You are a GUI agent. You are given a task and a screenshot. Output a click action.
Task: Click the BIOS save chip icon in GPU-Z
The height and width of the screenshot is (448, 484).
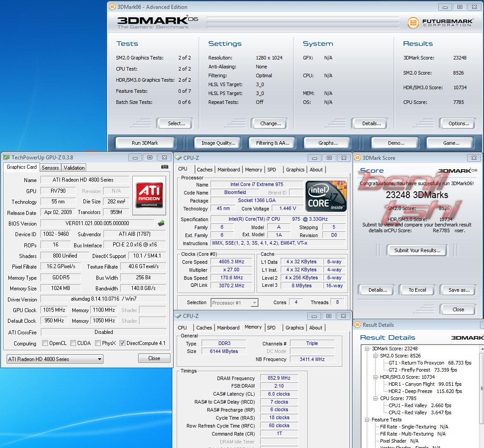161,223
